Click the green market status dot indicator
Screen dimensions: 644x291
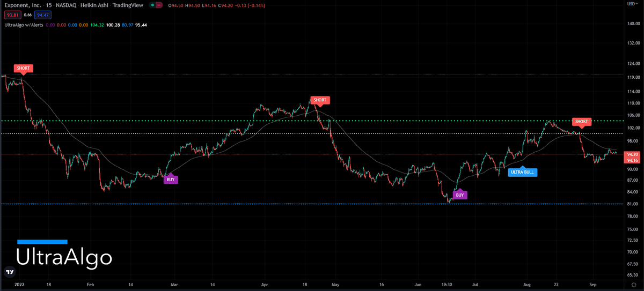click(x=153, y=5)
